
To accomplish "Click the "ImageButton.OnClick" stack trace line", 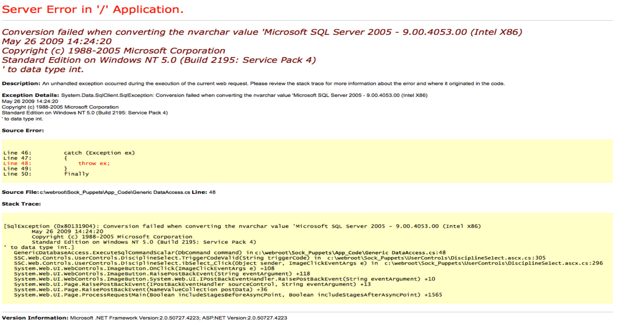I will pos(144,269).
